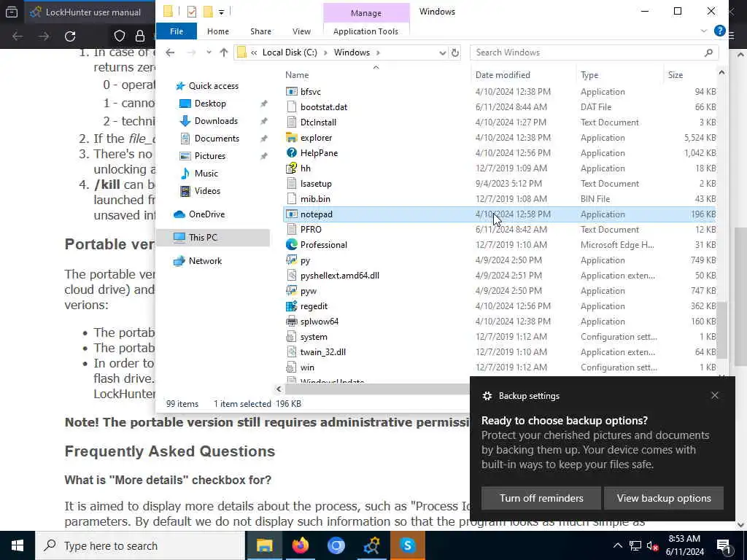
Task: Expand the breadcrumb chevron after Local Disk (C:)
Action: pyautogui.click(x=326, y=52)
